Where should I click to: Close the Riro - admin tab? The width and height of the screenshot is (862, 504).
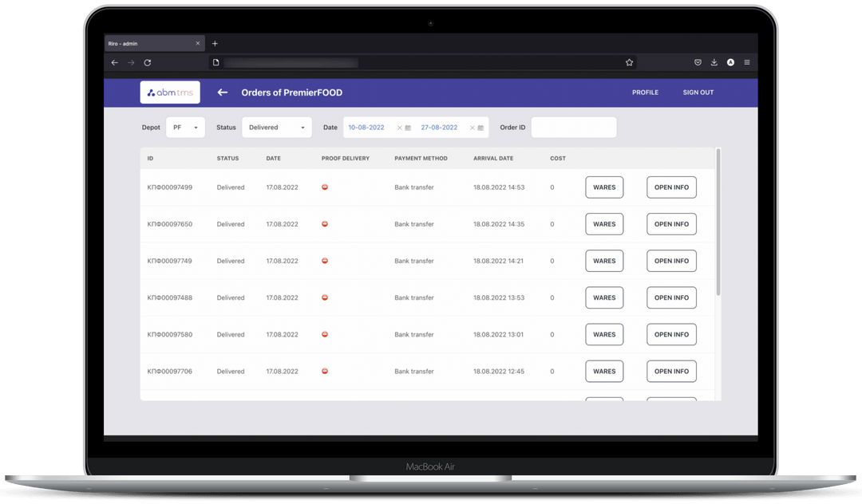coord(198,43)
